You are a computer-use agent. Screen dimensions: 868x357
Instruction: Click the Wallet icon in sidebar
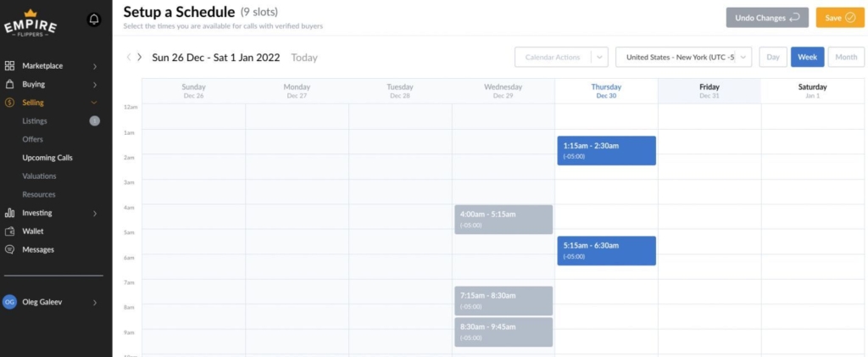pos(9,231)
